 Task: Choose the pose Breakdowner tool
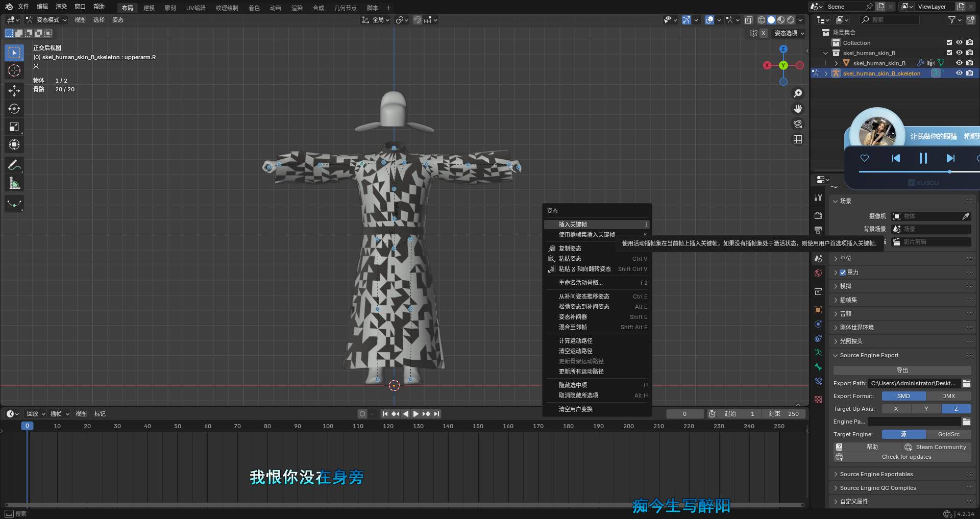point(14,204)
